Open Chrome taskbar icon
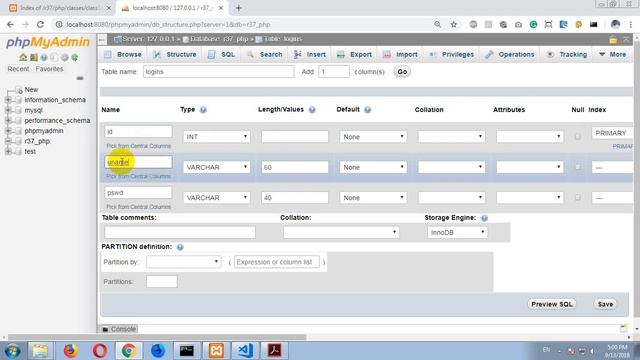 tap(129, 351)
